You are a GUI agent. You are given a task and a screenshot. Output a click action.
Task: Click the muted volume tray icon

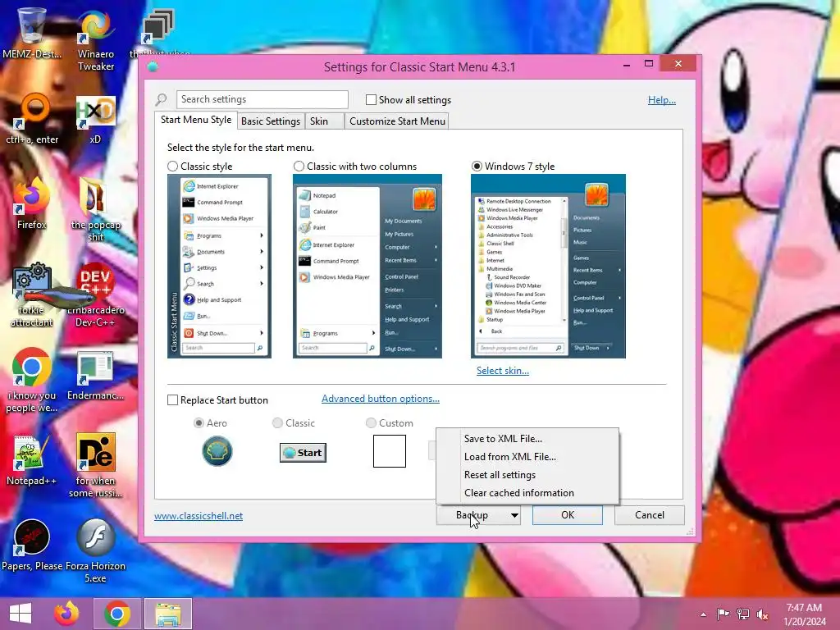[763, 614]
